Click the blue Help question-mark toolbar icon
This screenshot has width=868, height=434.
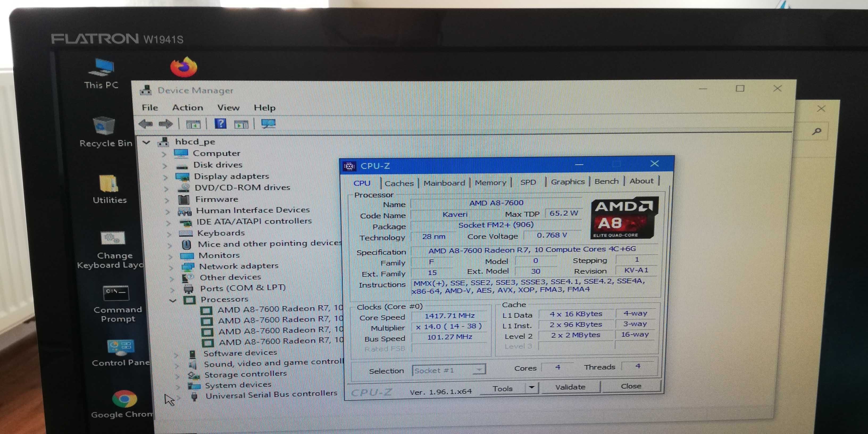pyautogui.click(x=220, y=124)
